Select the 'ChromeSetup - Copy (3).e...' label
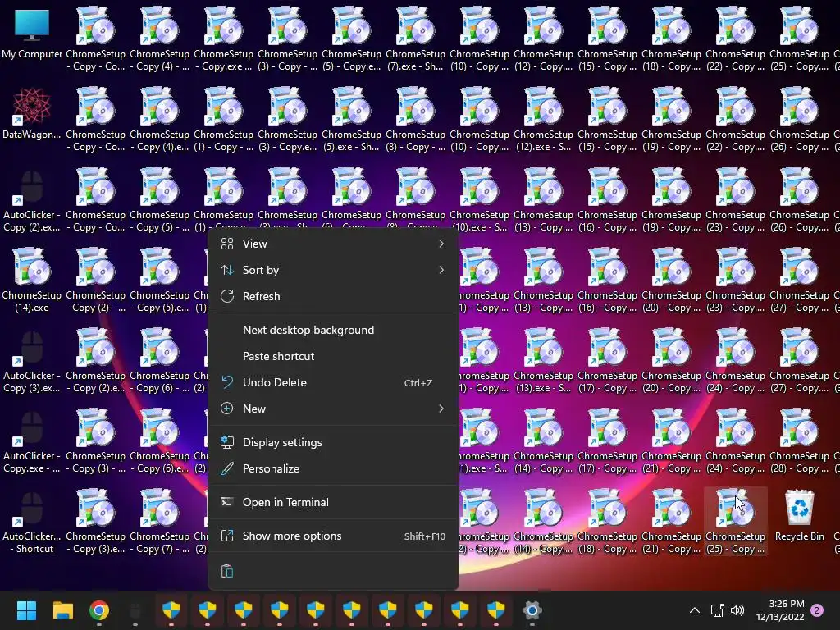The width and height of the screenshot is (840, 630). tap(95, 543)
